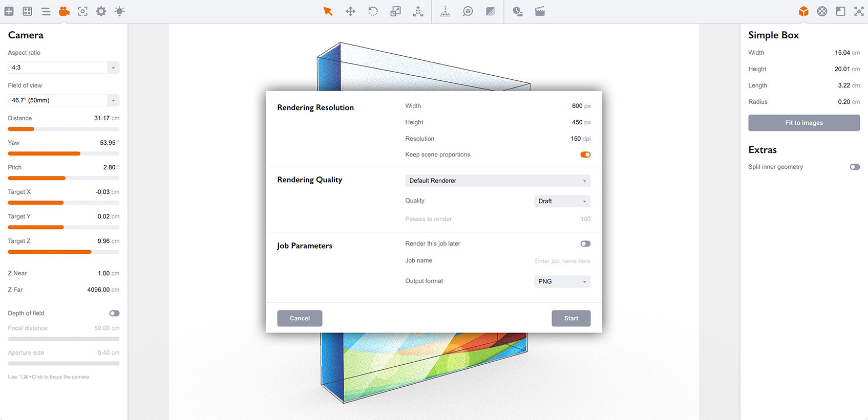Open the render queue clock icon
Image resolution: width=868 pixels, height=420 pixels.
tap(518, 11)
